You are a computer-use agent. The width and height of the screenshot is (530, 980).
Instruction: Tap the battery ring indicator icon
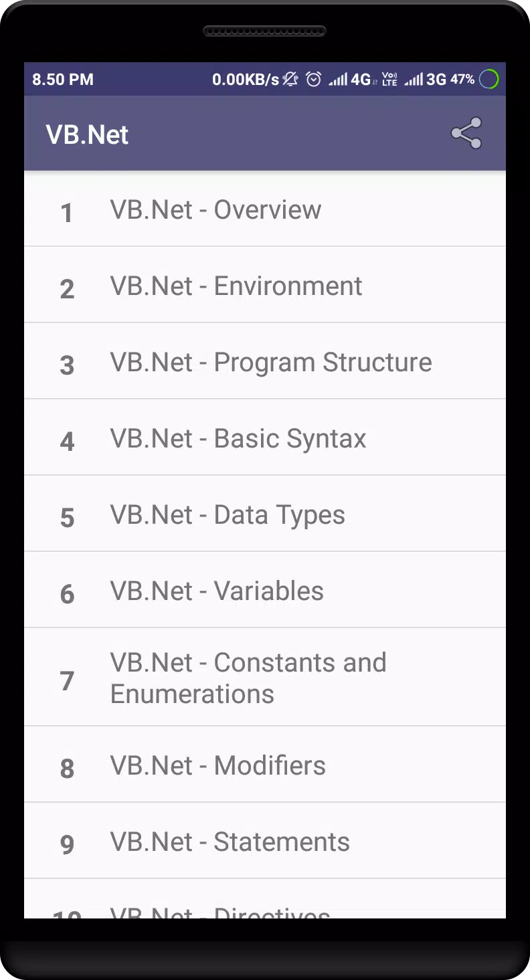[489, 80]
